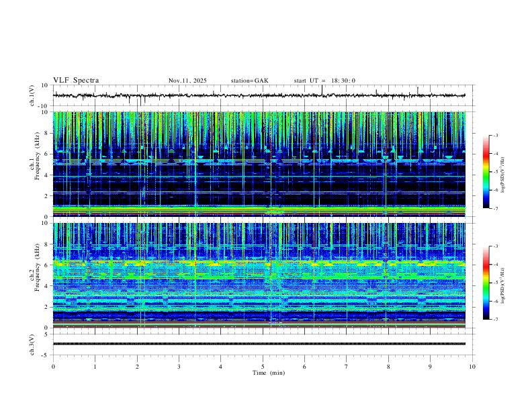This screenshot has width=532, height=411.
Task: Click the time axis tick label "3"
Action: [x=179, y=367]
